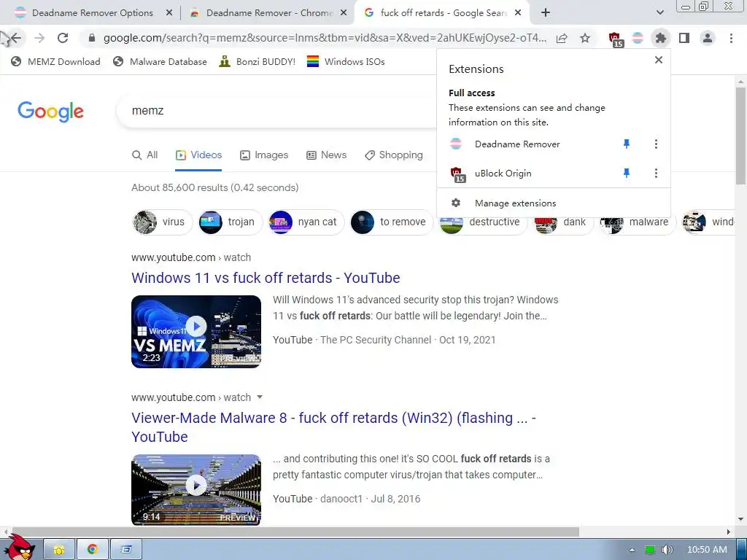
Task: Open tab search dropdown
Action: [x=659, y=13]
